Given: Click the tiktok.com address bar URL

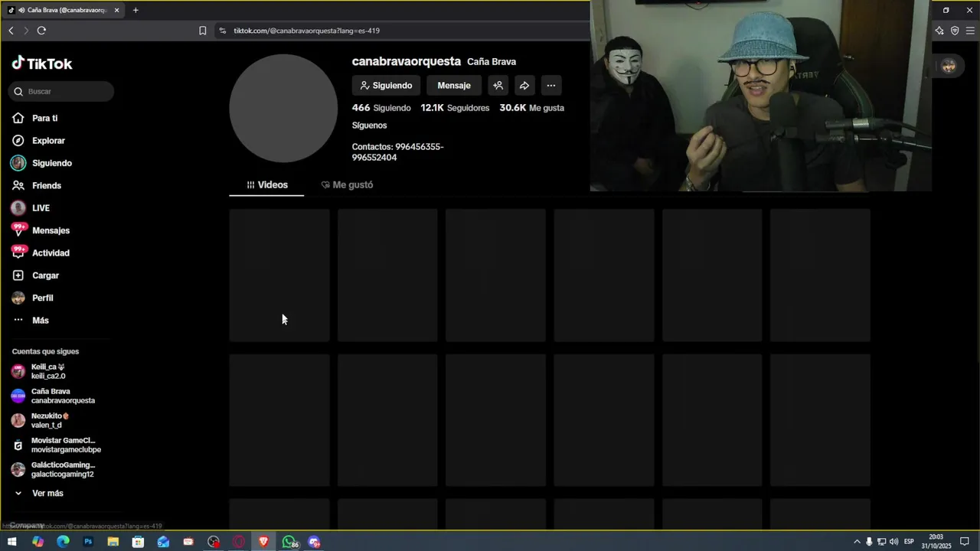Looking at the screenshot, I should (306, 31).
